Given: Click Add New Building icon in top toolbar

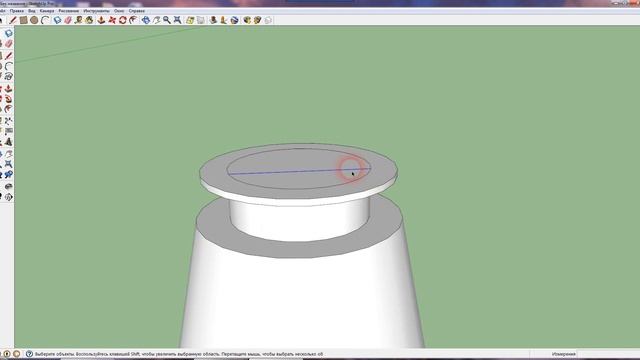Looking at the screenshot, I should [x=213, y=20].
